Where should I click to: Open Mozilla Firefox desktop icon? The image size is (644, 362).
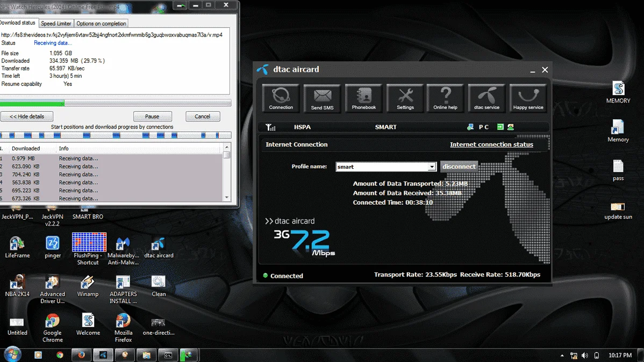(x=123, y=328)
